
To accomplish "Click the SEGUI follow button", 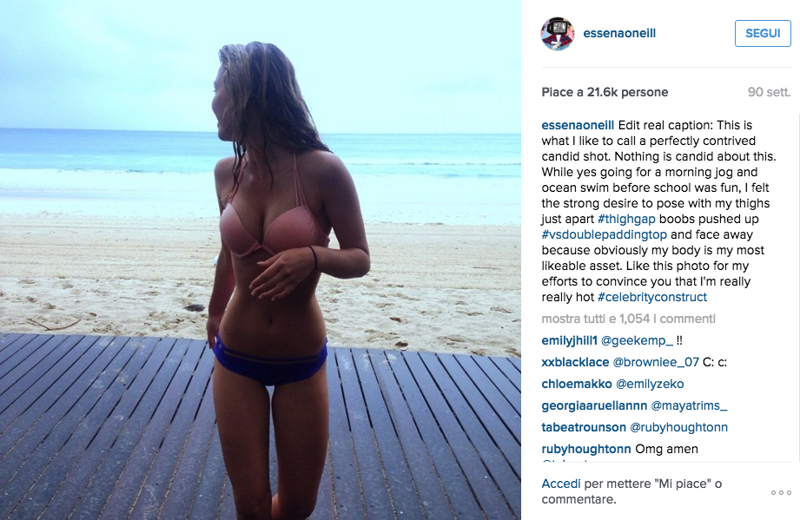I will 763,34.
